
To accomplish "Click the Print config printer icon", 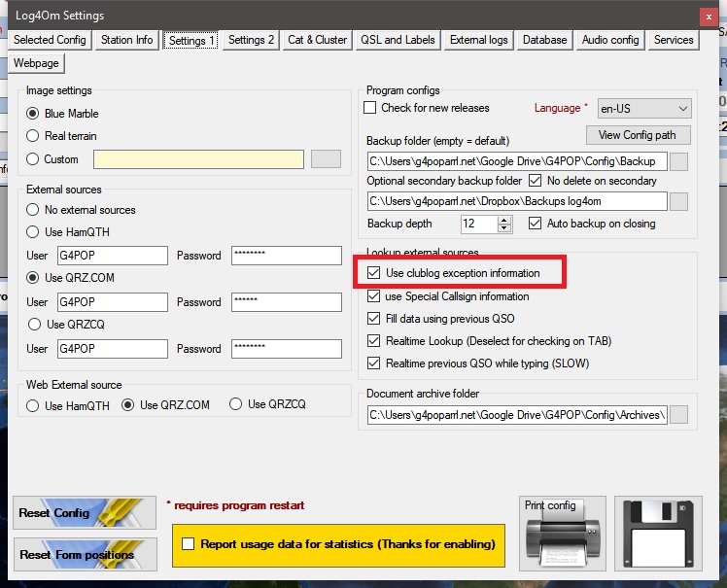I will 563,534.
